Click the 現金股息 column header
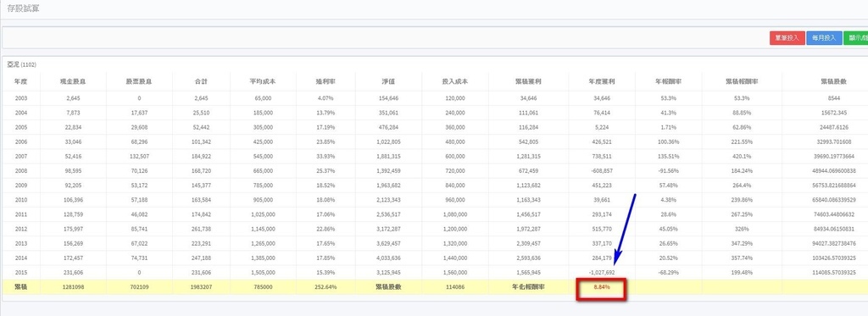This screenshot has width=868, height=316. 73,81
